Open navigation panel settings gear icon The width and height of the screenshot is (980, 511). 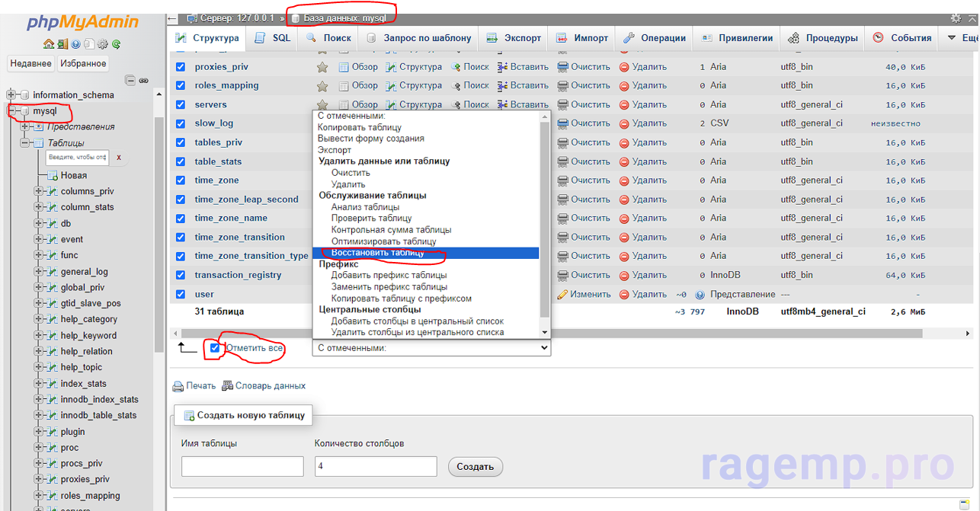pyautogui.click(x=104, y=44)
